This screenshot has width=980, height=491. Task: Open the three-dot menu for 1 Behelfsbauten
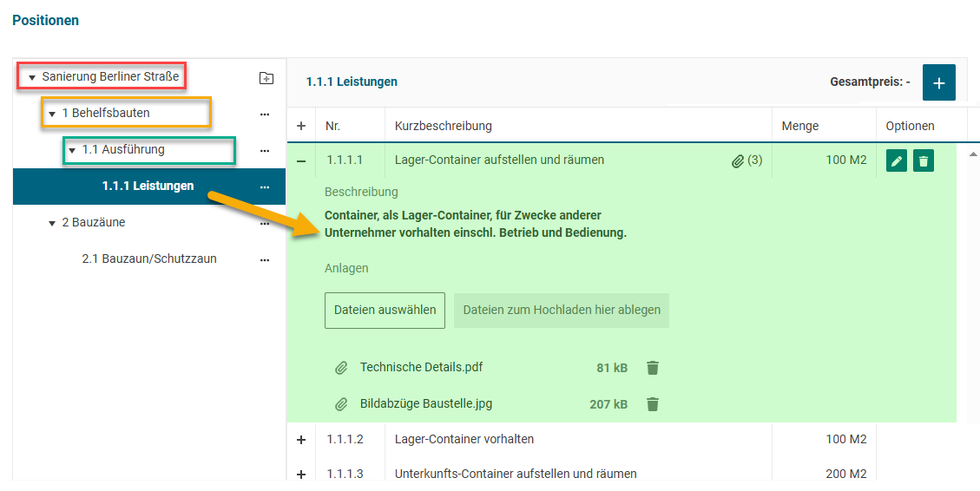click(x=265, y=114)
